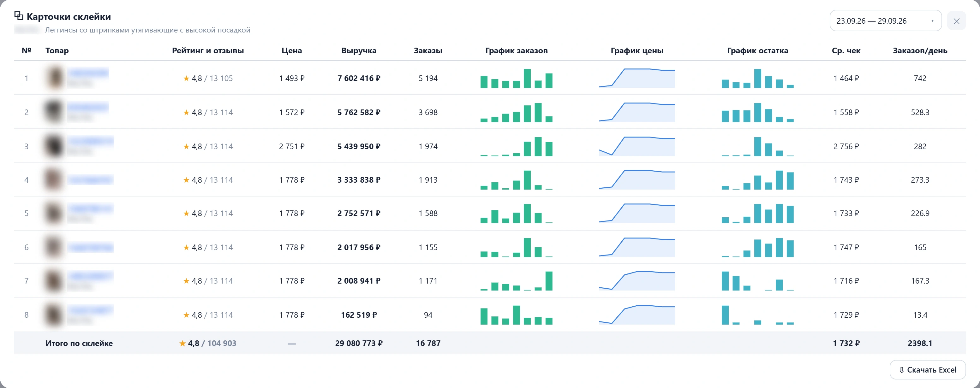Click the Цена column header
The height and width of the screenshot is (388, 980).
click(292, 50)
